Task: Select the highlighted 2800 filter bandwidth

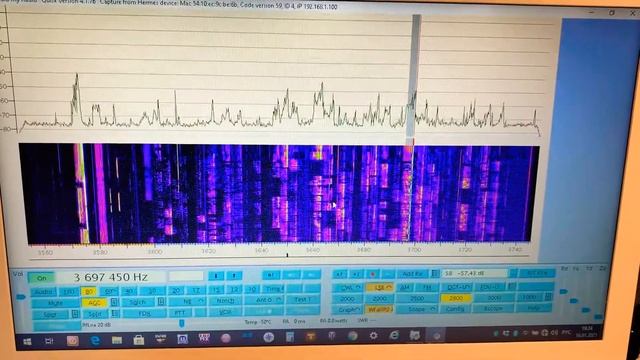Action: (456, 298)
